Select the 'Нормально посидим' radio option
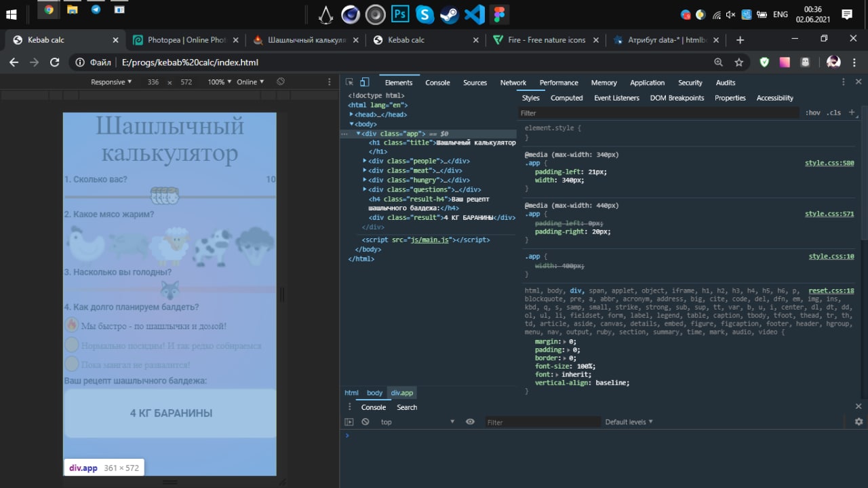Viewport: 868px width, 488px height. click(x=72, y=345)
